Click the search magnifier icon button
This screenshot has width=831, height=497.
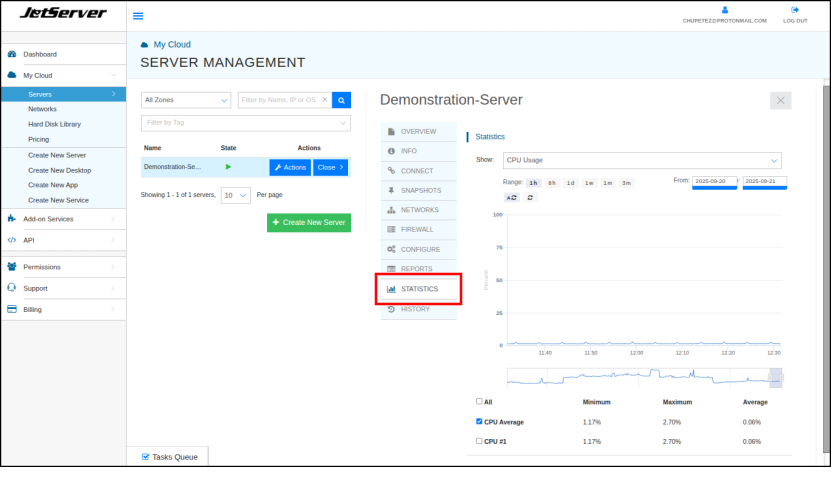[342, 100]
